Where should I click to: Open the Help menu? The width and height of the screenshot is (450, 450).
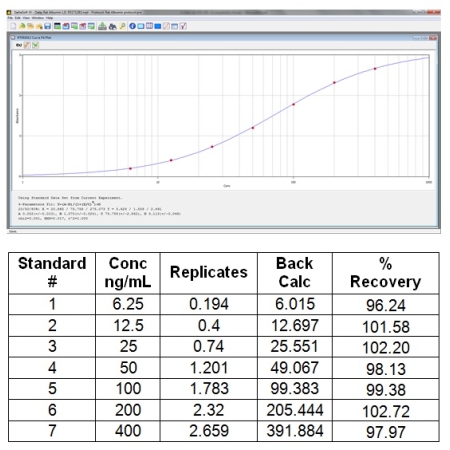pos(49,18)
